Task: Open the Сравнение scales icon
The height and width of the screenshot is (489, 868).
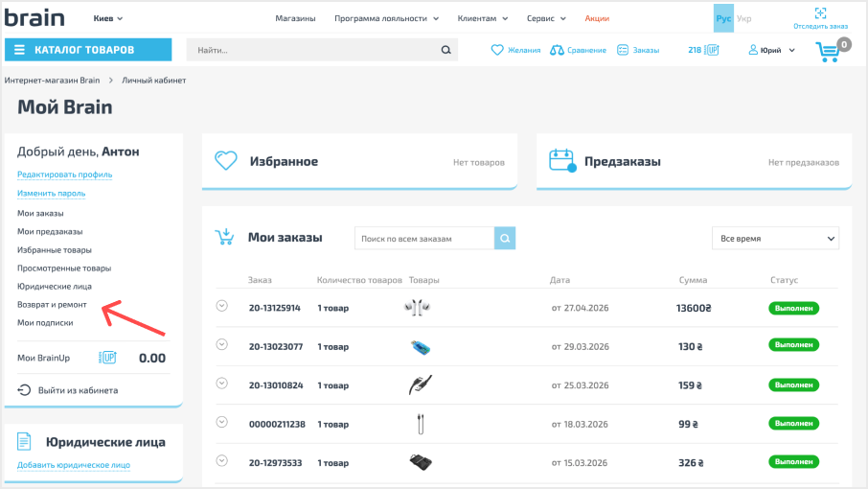Action: [557, 50]
